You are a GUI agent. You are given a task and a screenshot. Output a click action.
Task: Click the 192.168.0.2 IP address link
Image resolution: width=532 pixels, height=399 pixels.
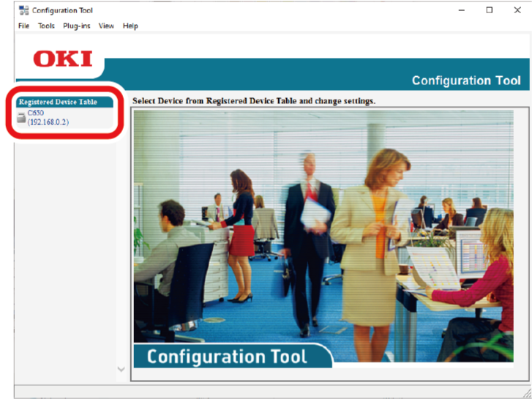point(48,122)
